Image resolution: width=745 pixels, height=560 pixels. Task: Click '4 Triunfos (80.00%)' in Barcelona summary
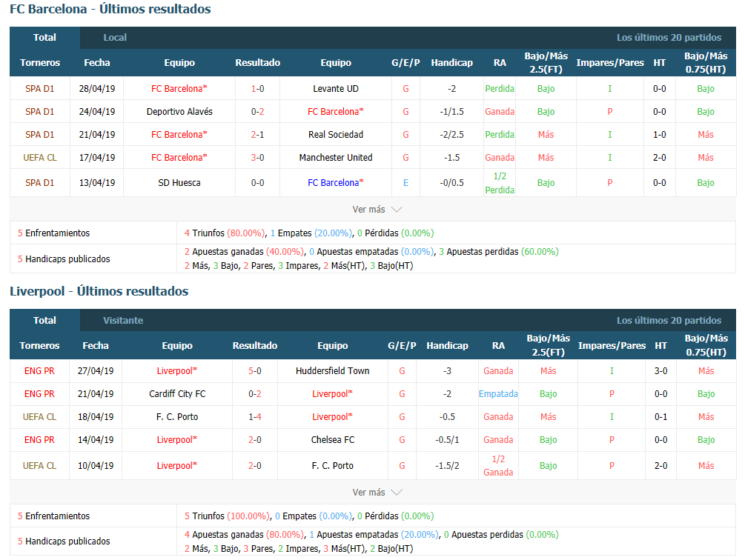pyautogui.click(x=225, y=233)
